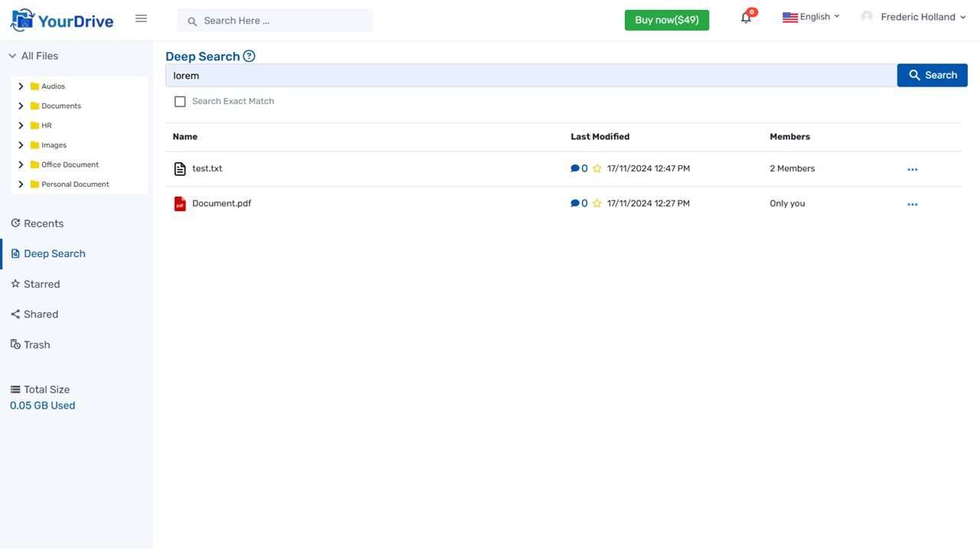This screenshot has height=551, width=980.
Task: Toggle the comment indicator on Document.pdf
Action: coord(576,204)
